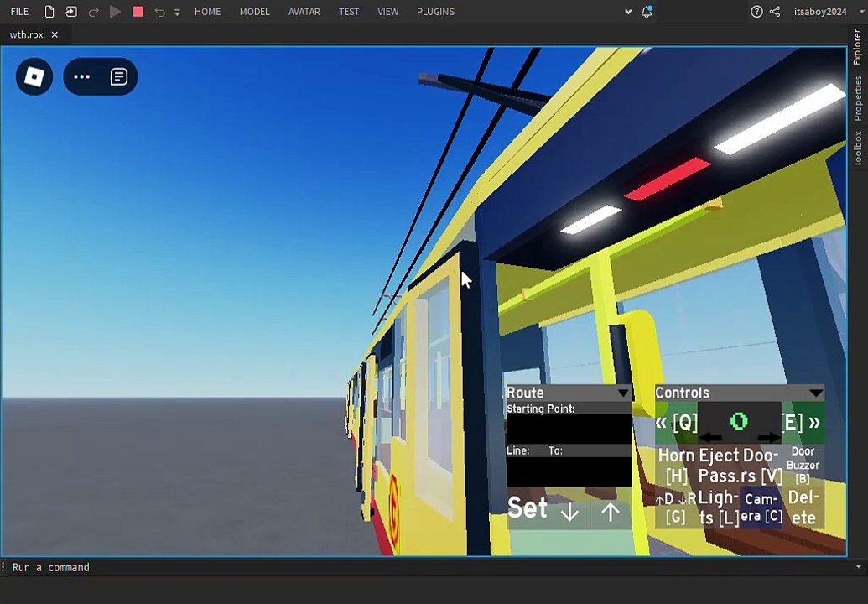Screen dimensions: 868x604
Task: Click the Set button in Route panel
Action: 528,508
